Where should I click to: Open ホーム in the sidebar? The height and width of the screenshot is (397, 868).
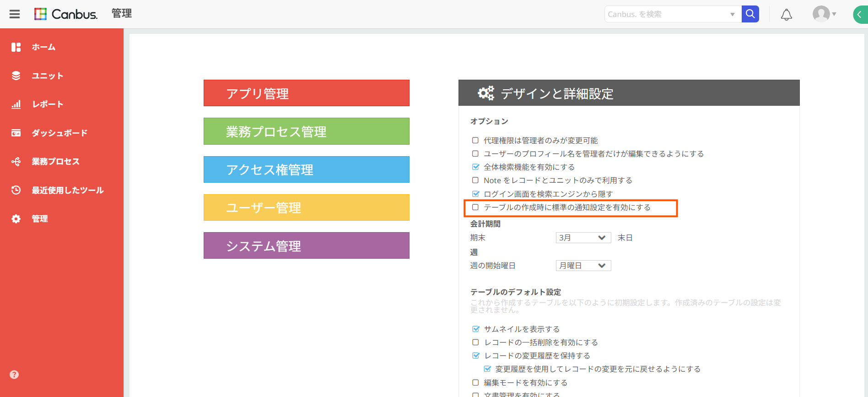click(x=43, y=47)
